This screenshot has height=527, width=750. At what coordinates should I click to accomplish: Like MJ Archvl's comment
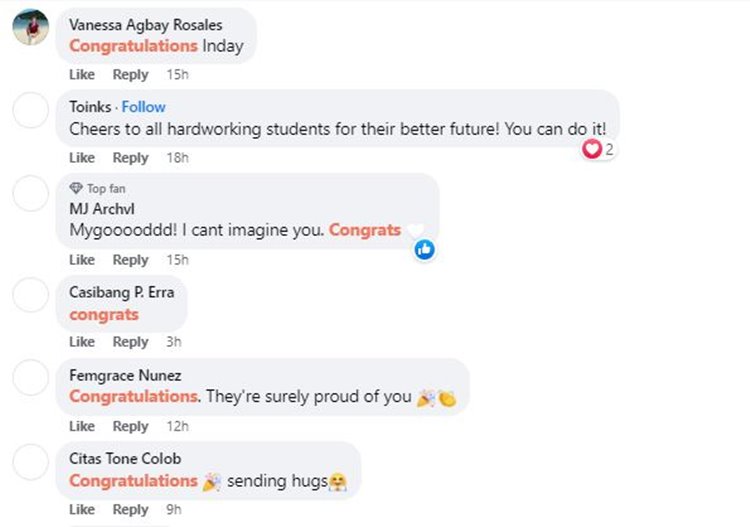[x=82, y=260]
